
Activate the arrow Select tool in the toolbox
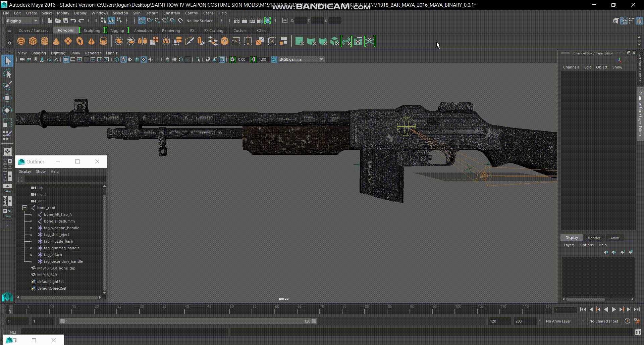click(x=7, y=61)
